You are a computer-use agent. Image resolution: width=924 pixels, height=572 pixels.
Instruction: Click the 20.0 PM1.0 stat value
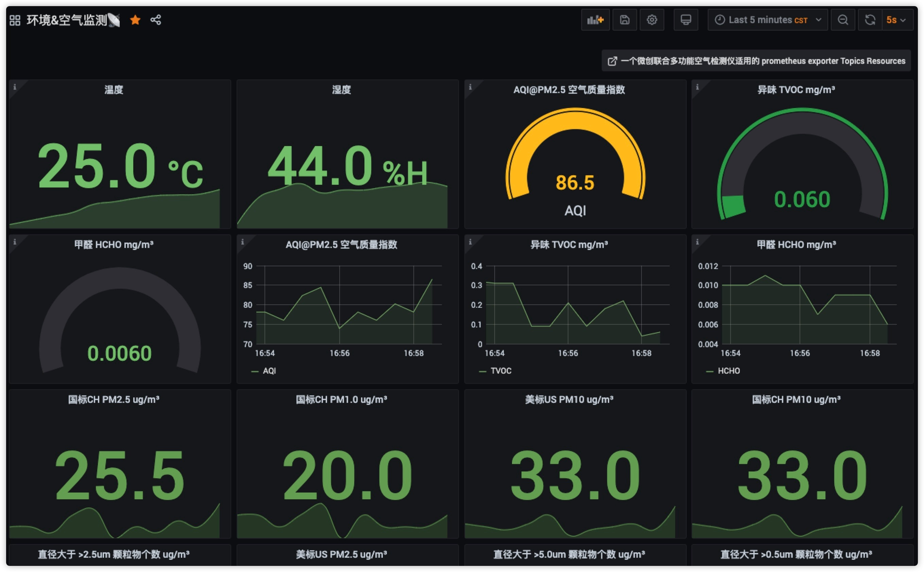[347, 475]
